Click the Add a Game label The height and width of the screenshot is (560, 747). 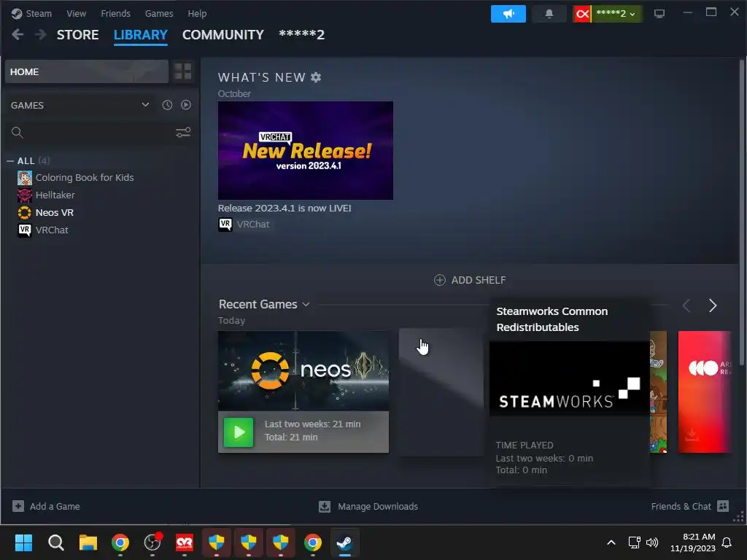tap(55, 506)
